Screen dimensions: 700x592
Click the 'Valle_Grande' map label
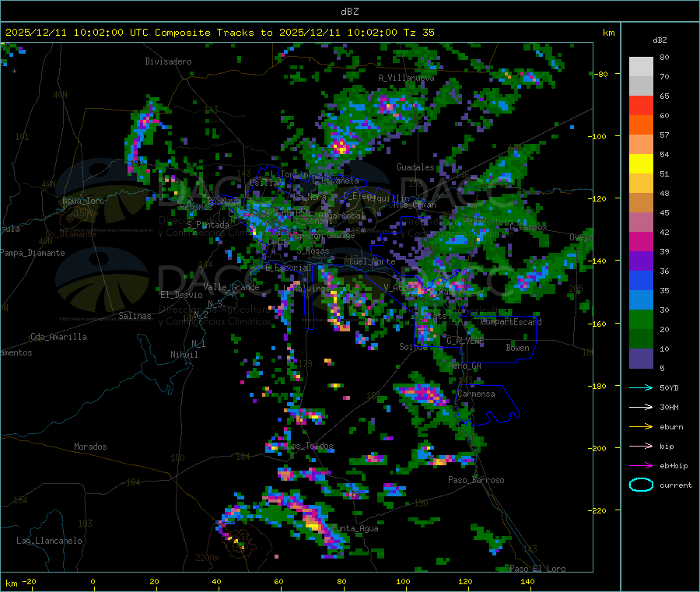point(231,287)
